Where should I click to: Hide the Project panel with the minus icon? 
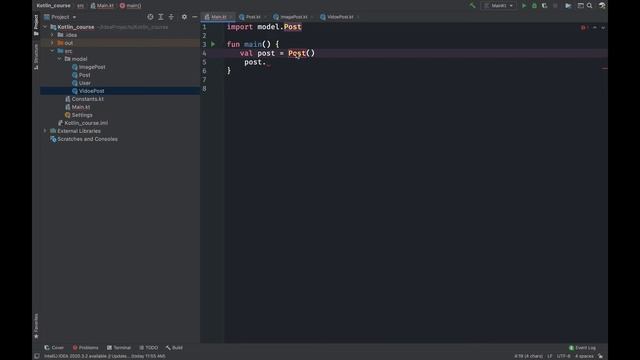pos(195,17)
